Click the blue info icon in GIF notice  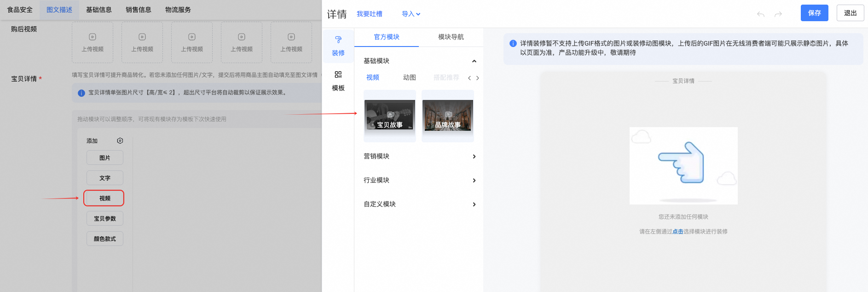point(513,43)
